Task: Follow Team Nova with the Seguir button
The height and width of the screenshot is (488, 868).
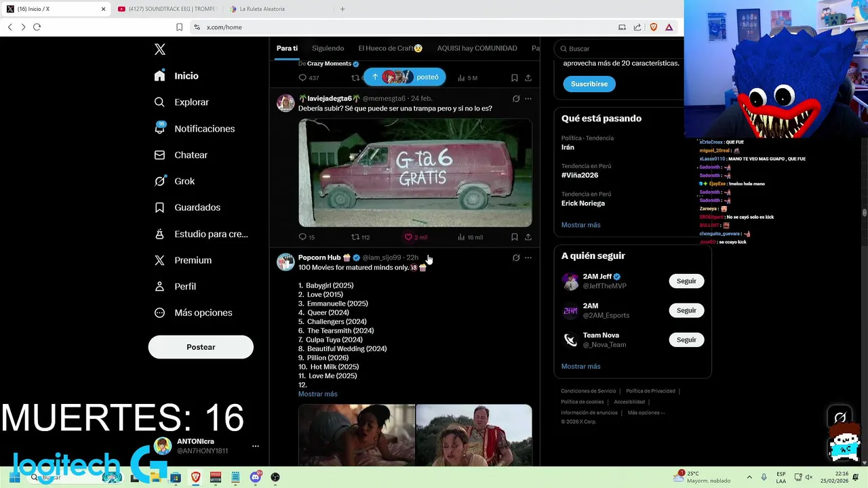Action: (686, 340)
